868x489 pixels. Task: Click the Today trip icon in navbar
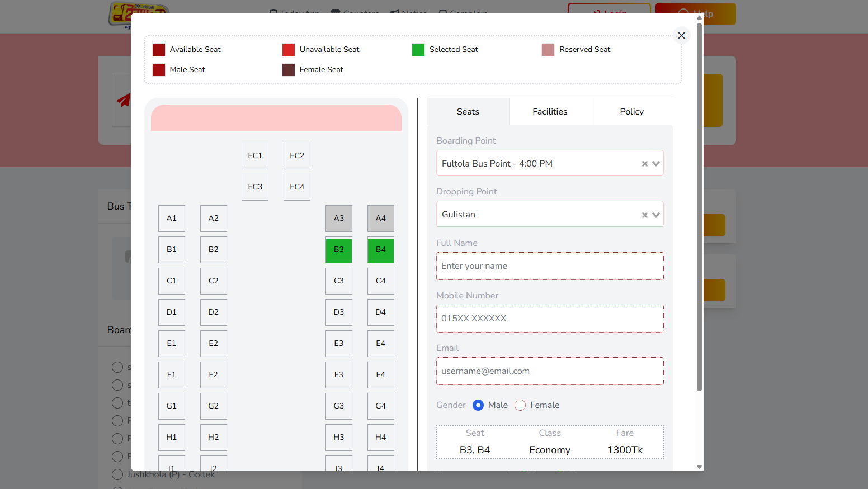pos(273,12)
